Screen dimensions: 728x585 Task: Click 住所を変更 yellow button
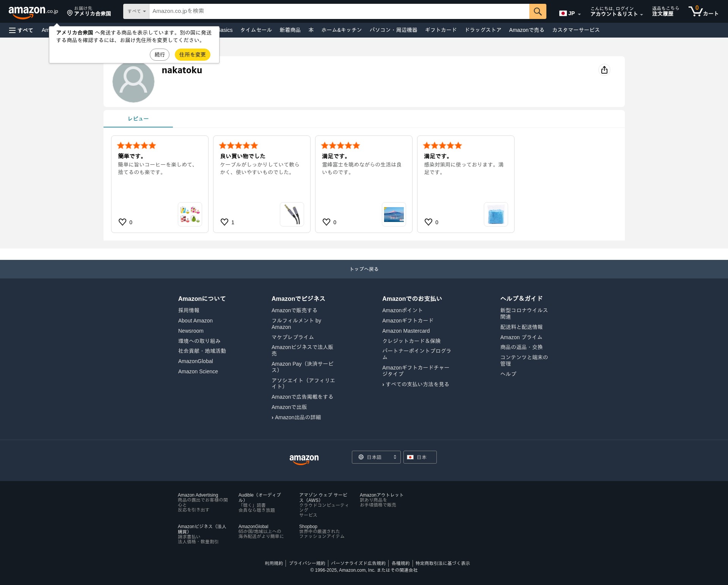click(x=193, y=55)
